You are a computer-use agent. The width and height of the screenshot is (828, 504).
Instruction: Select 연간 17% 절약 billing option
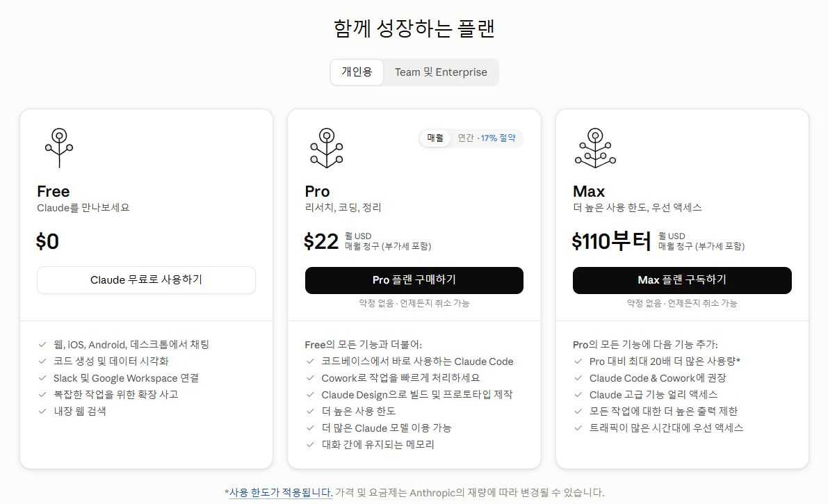[x=487, y=138]
